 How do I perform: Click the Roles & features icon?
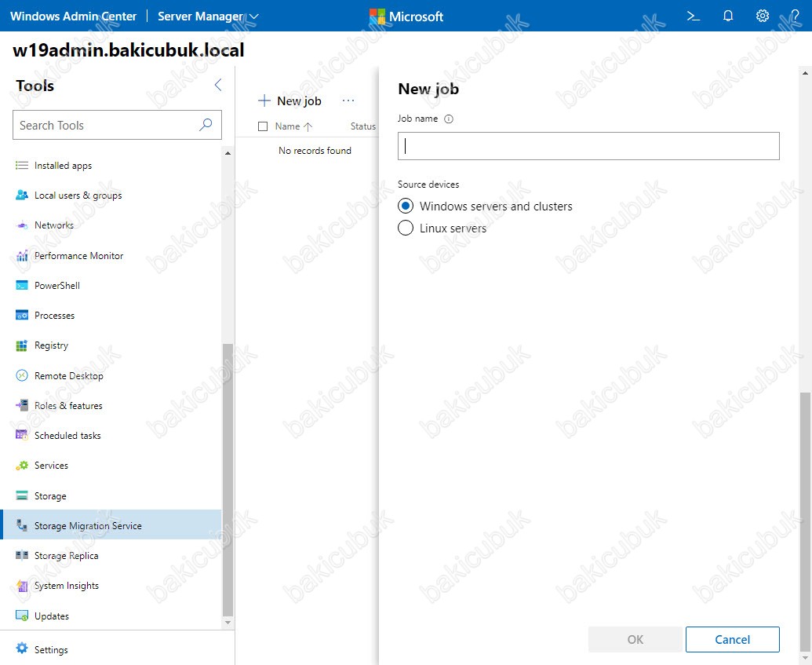(22, 405)
